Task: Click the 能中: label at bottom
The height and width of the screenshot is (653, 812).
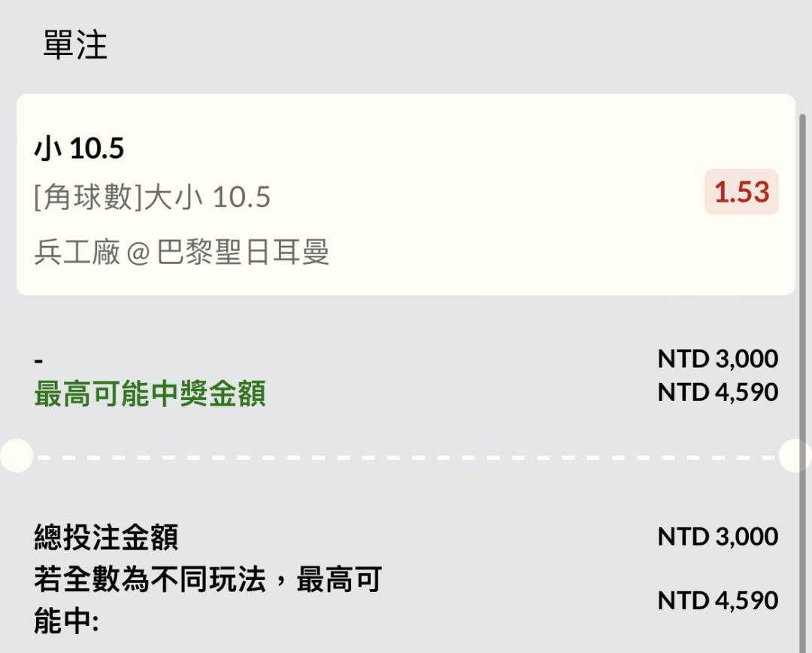Action: pyautogui.click(x=66, y=621)
